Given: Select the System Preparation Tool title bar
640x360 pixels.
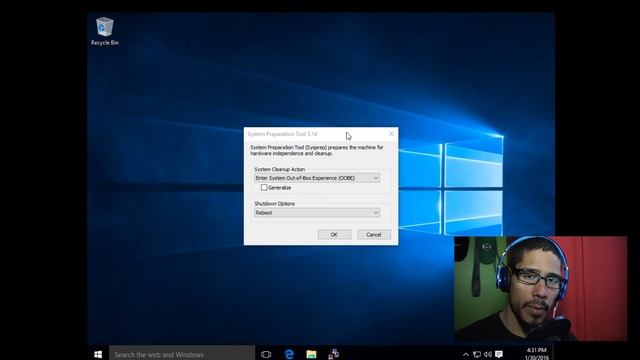Looking at the screenshot, I should coord(321,134).
